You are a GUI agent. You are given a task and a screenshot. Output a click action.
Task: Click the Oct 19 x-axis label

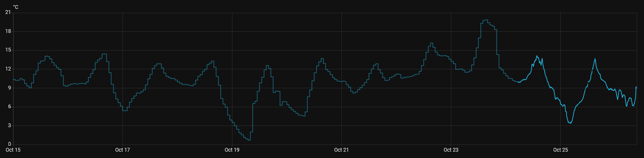point(232,150)
